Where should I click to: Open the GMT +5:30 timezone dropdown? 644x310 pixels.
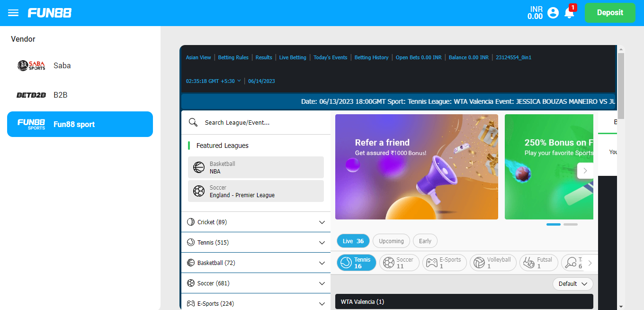[x=214, y=81]
